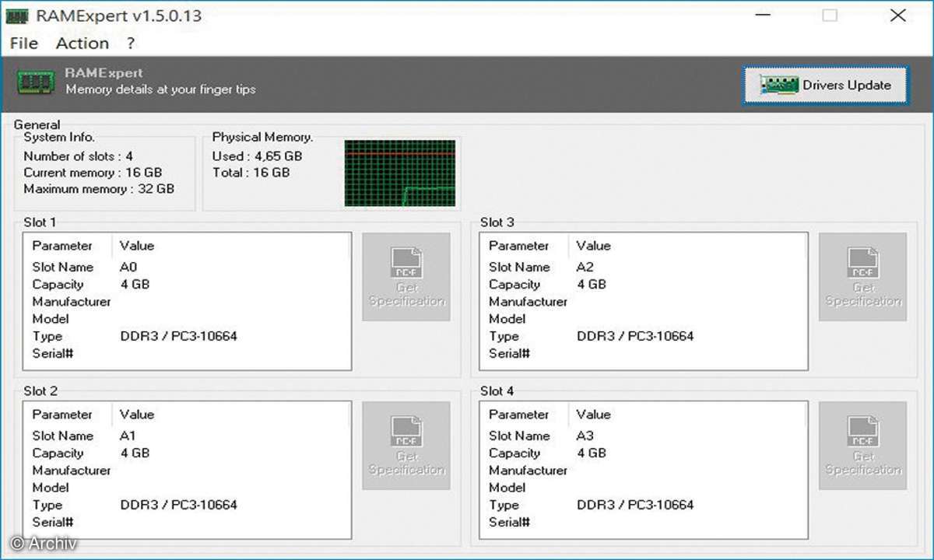Open the ? help menu
The image size is (934, 560).
[x=131, y=44]
